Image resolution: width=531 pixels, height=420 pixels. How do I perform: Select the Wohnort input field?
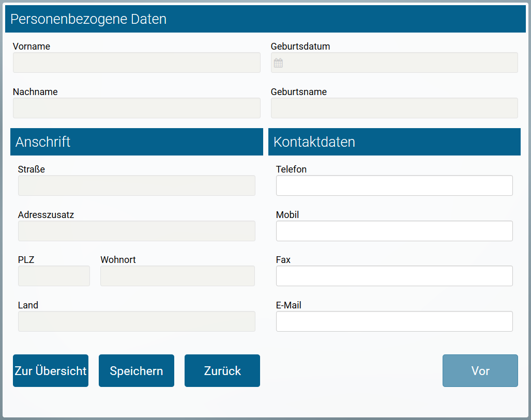point(177,276)
